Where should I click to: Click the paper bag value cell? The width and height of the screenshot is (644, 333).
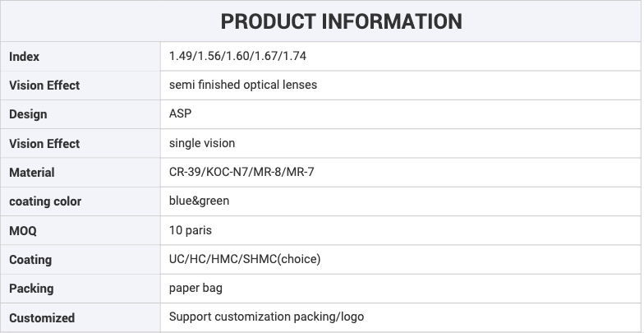point(195,288)
